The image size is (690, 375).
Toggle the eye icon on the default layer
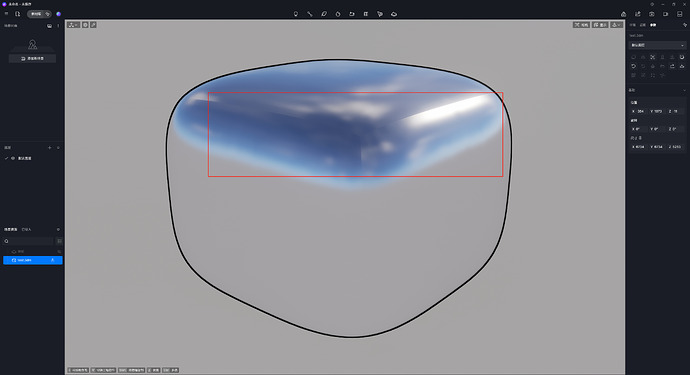[x=13, y=158]
